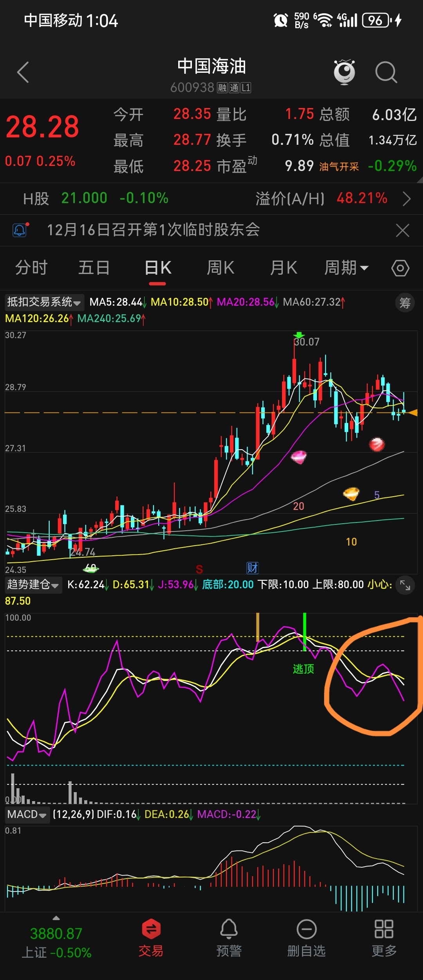The height and width of the screenshot is (980, 423).
Task: Open the 周期 period dropdown
Action: coord(346,268)
